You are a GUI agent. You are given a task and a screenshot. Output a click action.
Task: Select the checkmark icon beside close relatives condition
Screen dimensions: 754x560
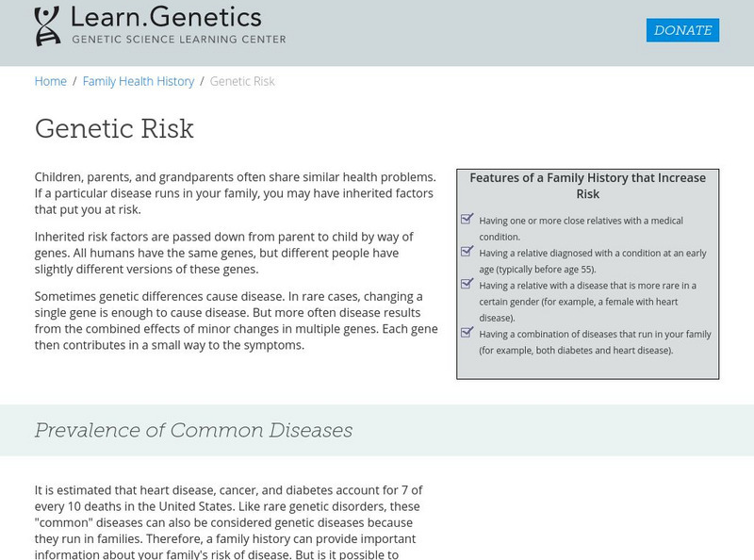(x=465, y=217)
